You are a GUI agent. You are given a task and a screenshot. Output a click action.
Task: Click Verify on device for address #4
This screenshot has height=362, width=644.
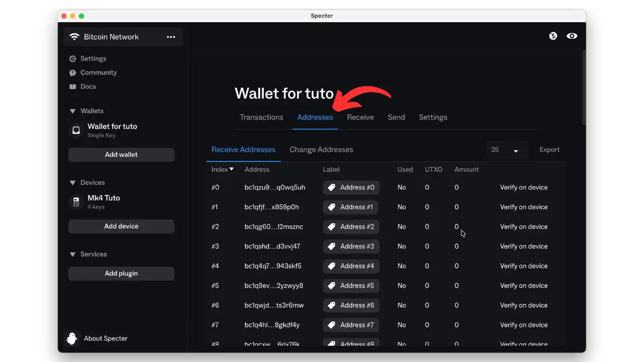(x=524, y=266)
